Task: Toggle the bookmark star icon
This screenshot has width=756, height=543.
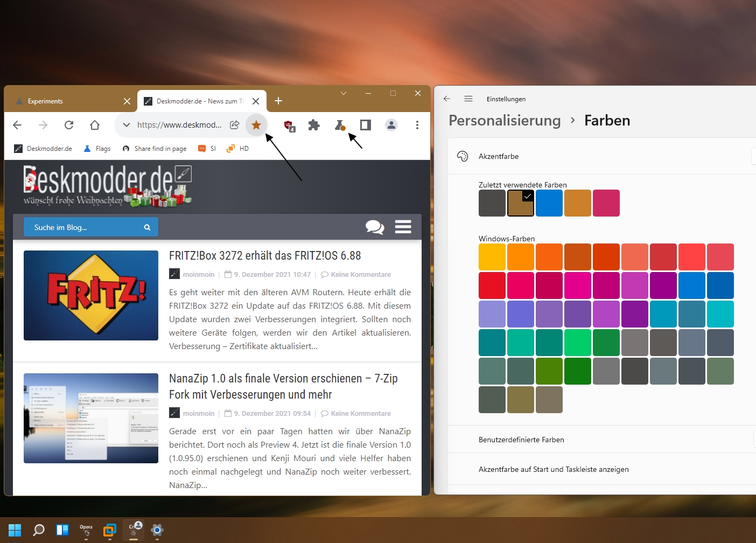Action: coord(256,125)
